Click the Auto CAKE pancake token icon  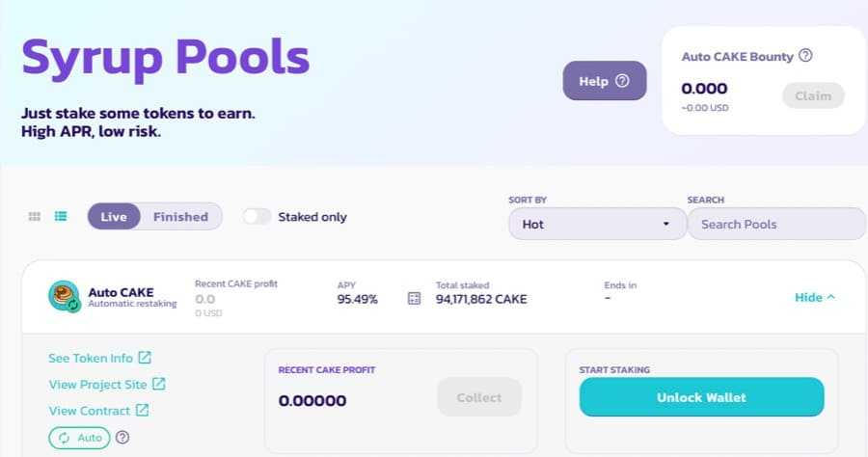click(64, 296)
